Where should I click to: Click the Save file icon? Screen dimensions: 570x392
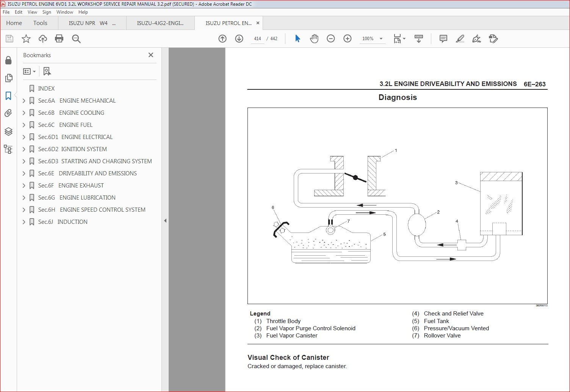pos(9,39)
